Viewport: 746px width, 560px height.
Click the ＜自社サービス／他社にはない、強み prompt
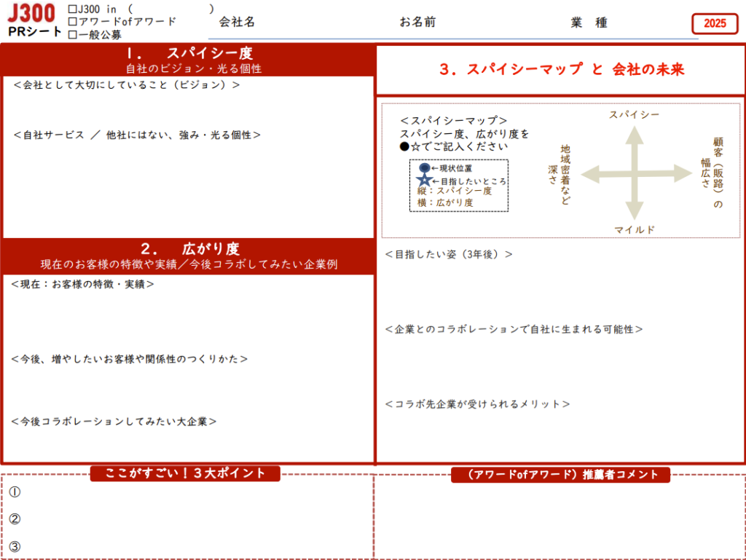[137, 135]
